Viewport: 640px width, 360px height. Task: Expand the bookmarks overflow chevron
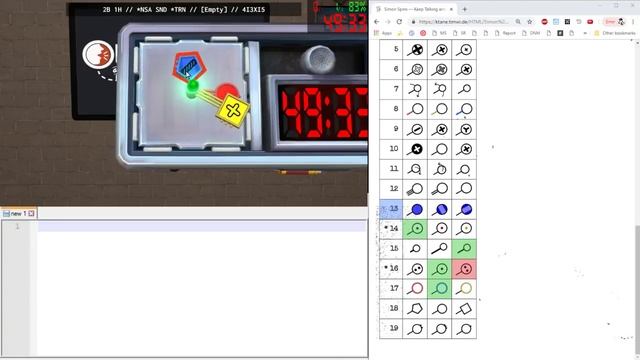[585, 33]
